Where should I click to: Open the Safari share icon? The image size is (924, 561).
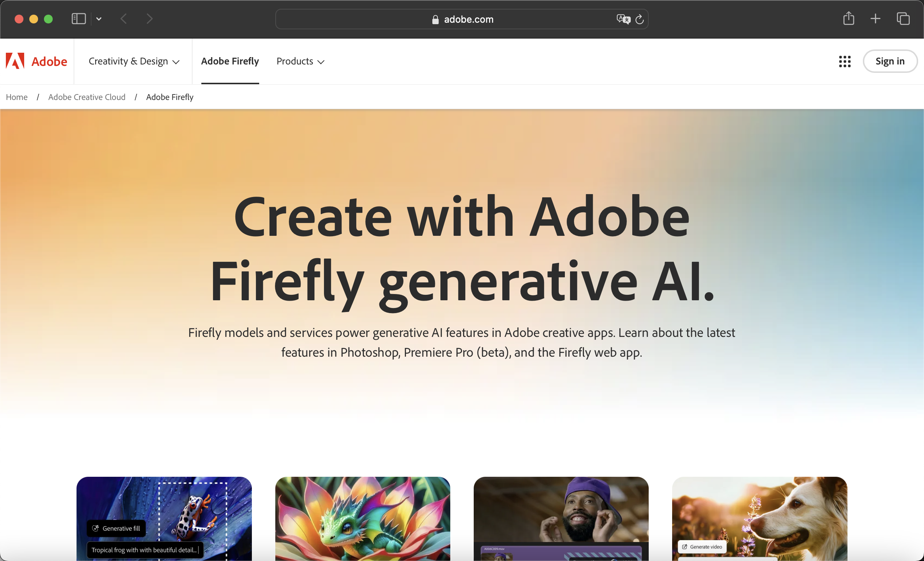click(x=849, y=18)
